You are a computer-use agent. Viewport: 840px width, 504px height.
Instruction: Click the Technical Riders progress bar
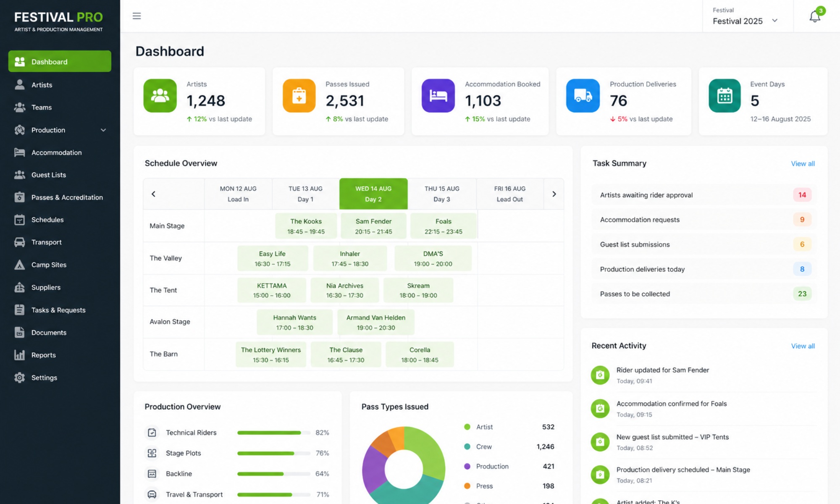(x=273, y=433)
